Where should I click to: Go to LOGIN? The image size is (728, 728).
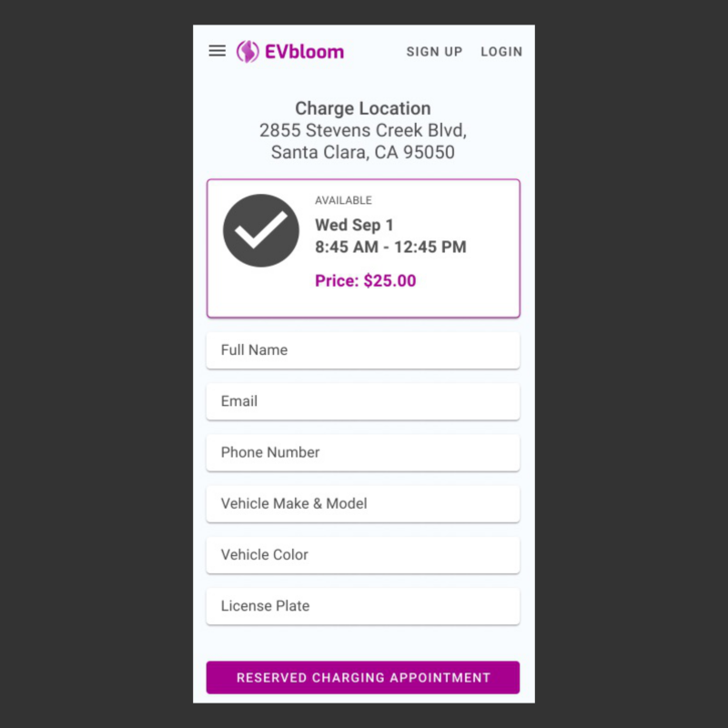(x=501, y=52)
